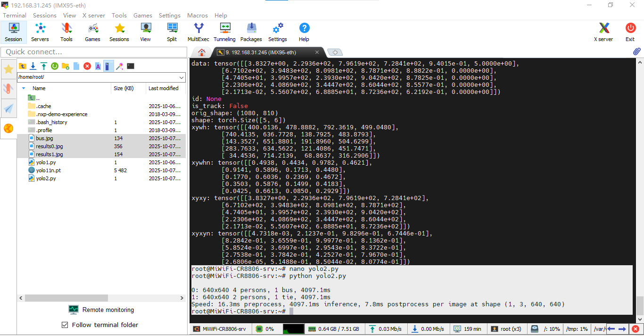
Task: Open the Sessions menu
Action: pos(45,16)
